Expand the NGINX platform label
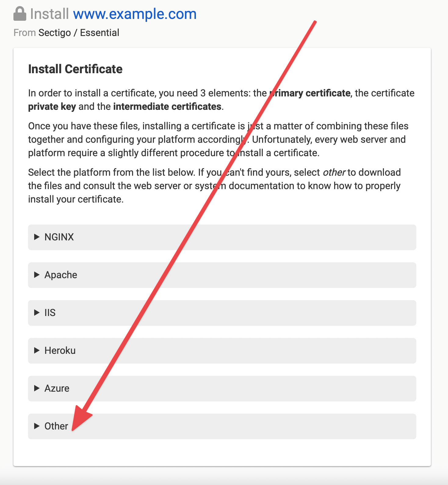 tap(59, 237)
